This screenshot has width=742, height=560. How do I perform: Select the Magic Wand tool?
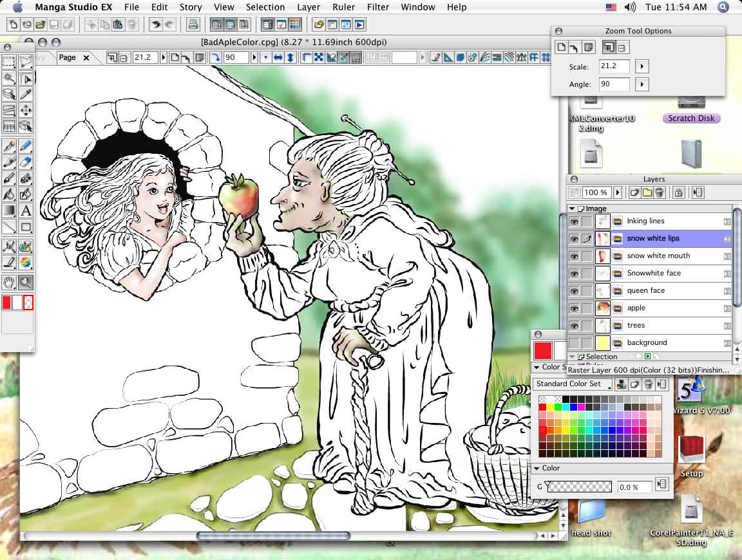[9, 78]
